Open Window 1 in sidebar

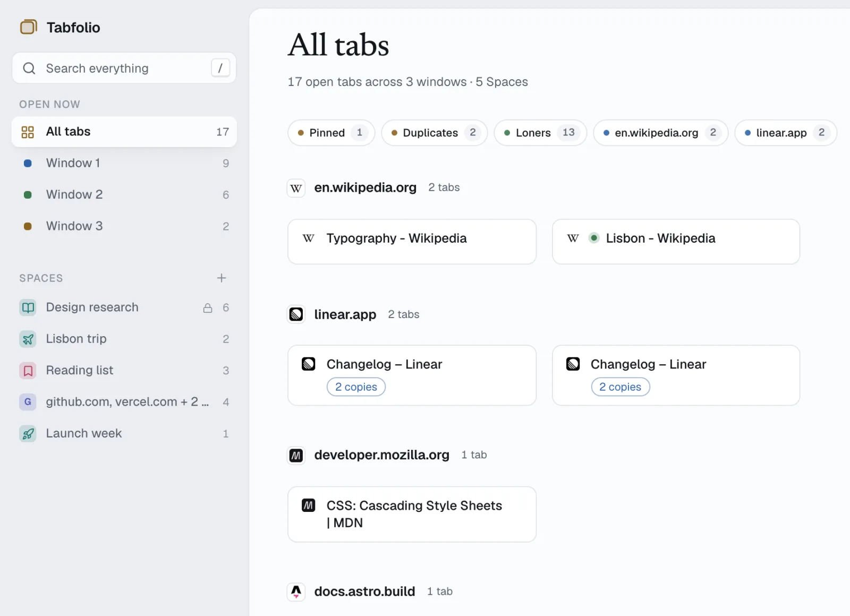pos(124,163)
